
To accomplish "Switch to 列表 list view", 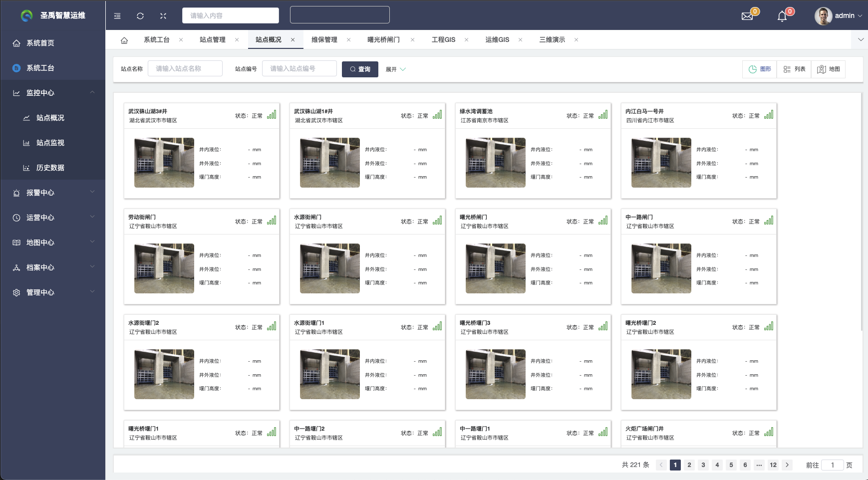I will [794, 69].
